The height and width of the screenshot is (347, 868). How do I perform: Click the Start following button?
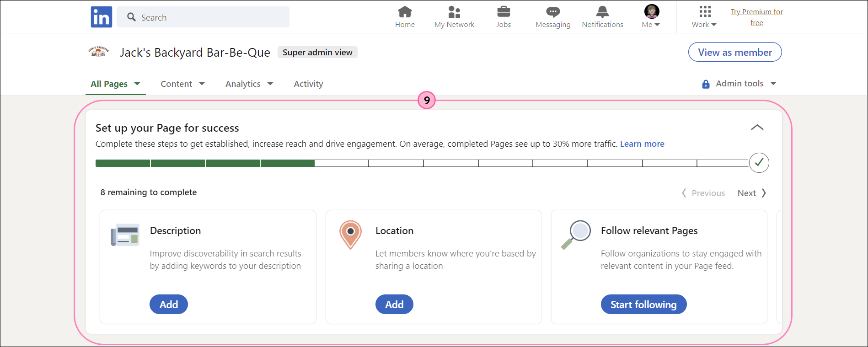[x=643, y=304]
